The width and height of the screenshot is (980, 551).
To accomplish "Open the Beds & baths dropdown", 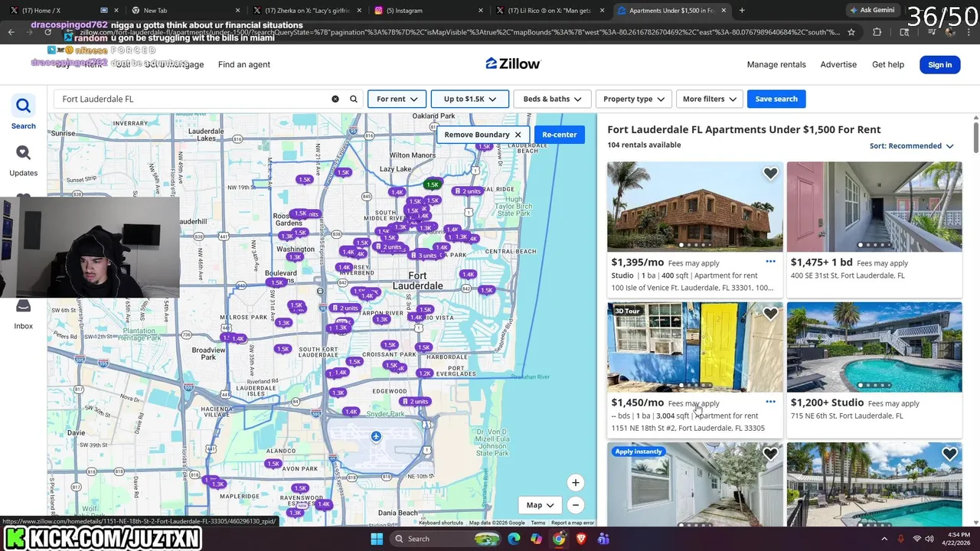I will pyautogui.click(x=552, y=99).
